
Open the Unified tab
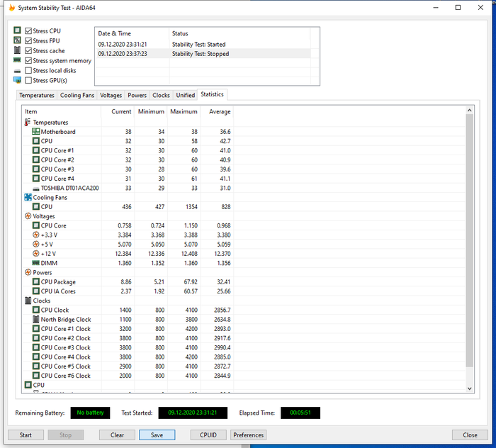[186, 95]
